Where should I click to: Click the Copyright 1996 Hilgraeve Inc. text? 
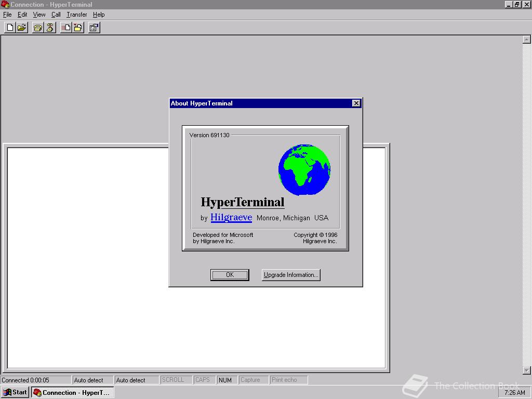pyautogui.click(x=315, y=238)
